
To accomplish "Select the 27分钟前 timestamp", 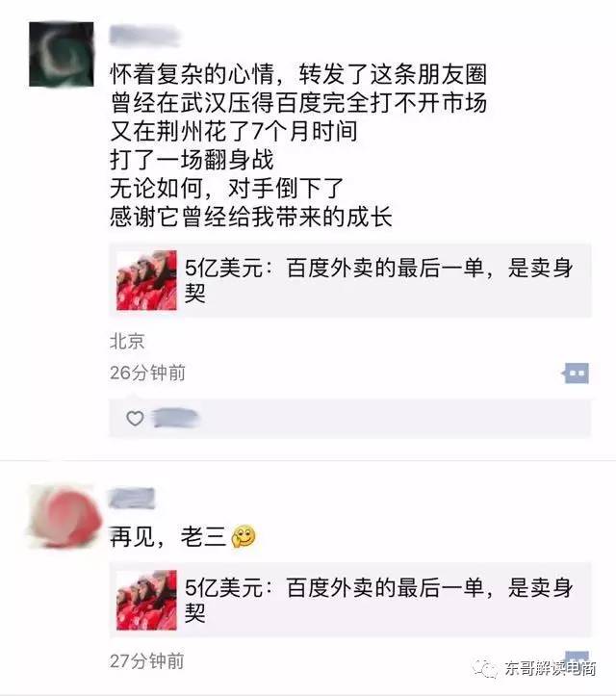I will 146,661.
